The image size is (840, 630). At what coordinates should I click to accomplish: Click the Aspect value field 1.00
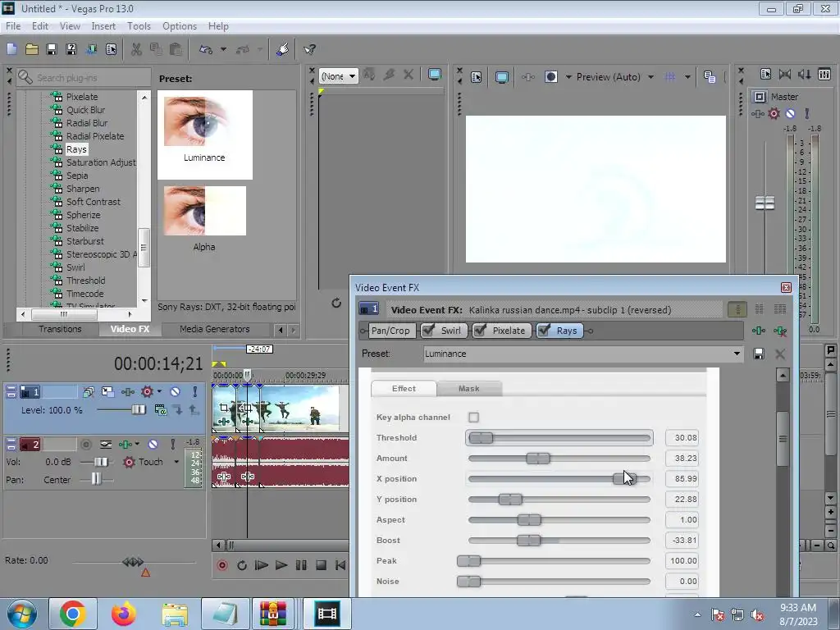(682, 519)
